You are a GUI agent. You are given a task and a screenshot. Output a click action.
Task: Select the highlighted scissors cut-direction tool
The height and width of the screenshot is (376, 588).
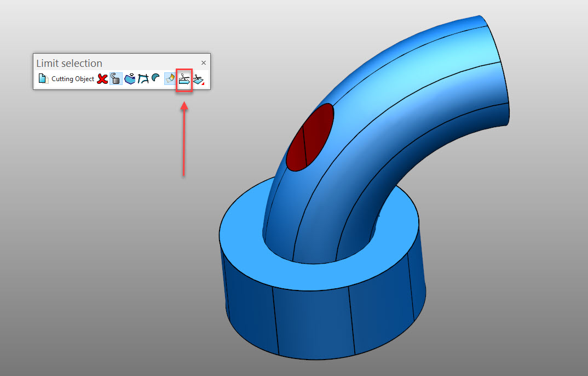[x=184, y=78]
